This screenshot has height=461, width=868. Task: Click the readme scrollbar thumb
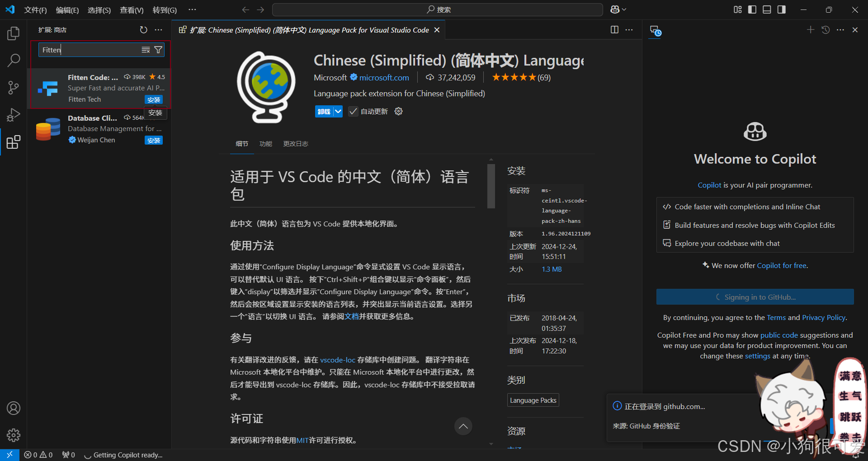click(x=491, y=186)
